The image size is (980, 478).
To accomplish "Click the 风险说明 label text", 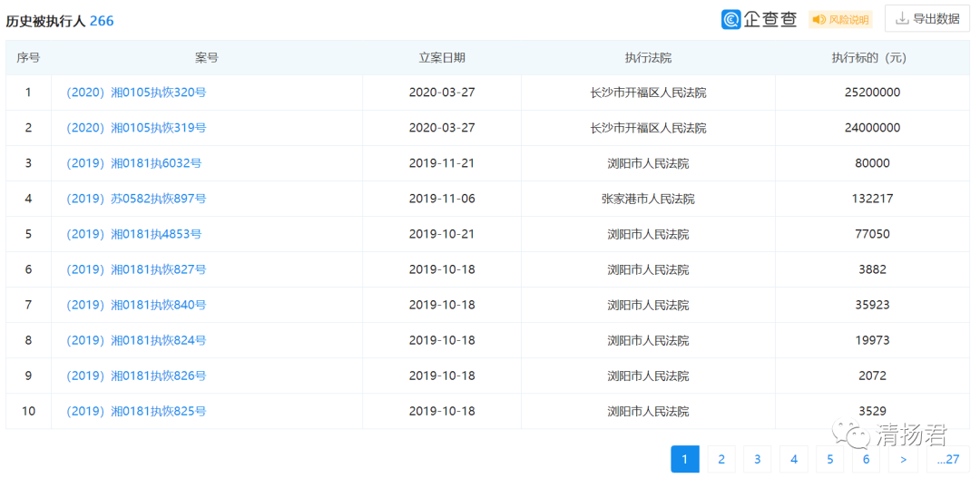I will pos(848,20).
